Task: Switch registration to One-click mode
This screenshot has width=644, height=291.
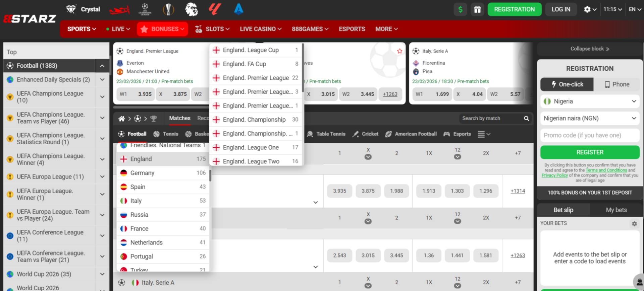Action: pos(567,84)
